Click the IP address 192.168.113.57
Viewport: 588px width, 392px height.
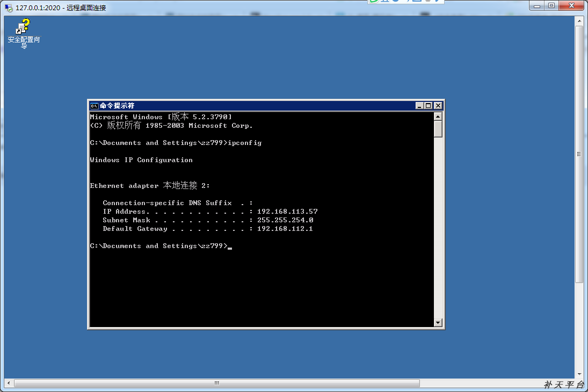pyautogui.click(x=287, y=212)
